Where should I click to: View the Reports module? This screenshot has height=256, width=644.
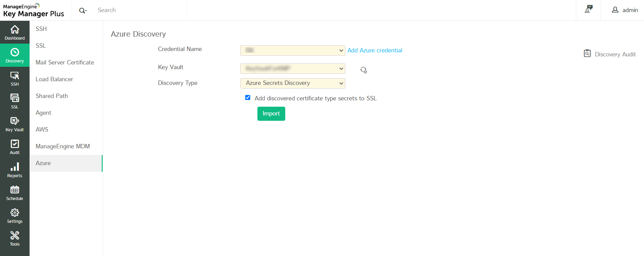(15, 170)
